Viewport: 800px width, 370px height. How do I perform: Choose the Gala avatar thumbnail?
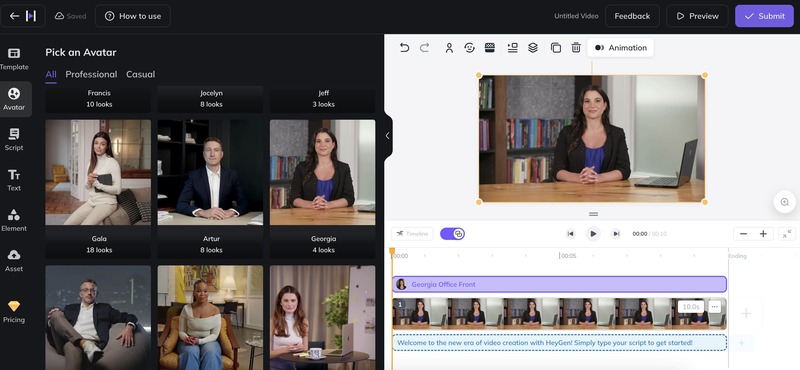coord(98,172)
